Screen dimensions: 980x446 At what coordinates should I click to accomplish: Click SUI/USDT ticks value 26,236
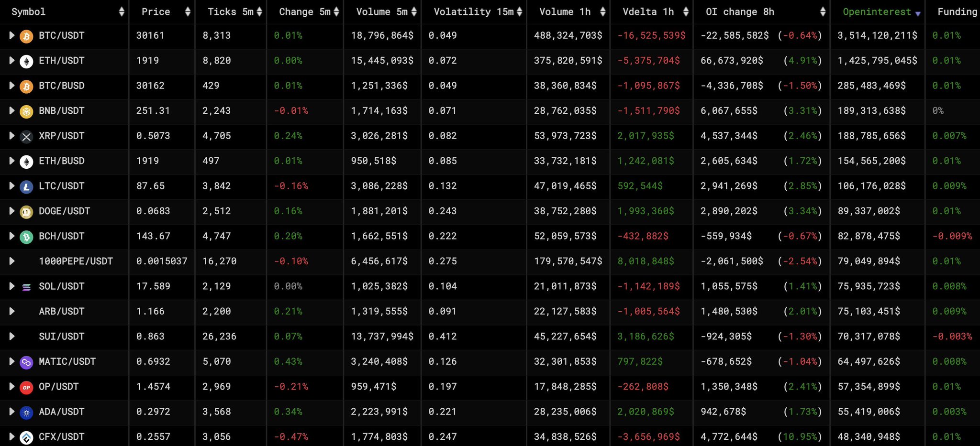[x=219, y=337]
